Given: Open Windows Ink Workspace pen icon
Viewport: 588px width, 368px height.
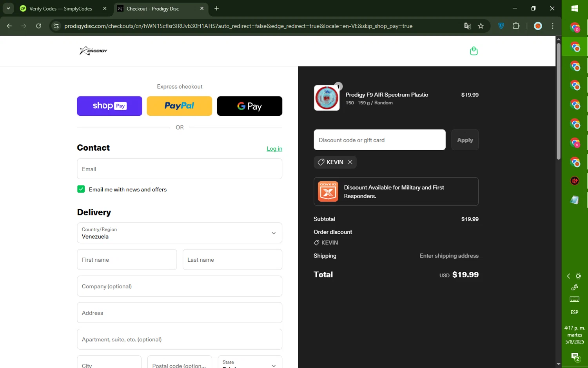Looking at the screenshot, I should (575, 287).
